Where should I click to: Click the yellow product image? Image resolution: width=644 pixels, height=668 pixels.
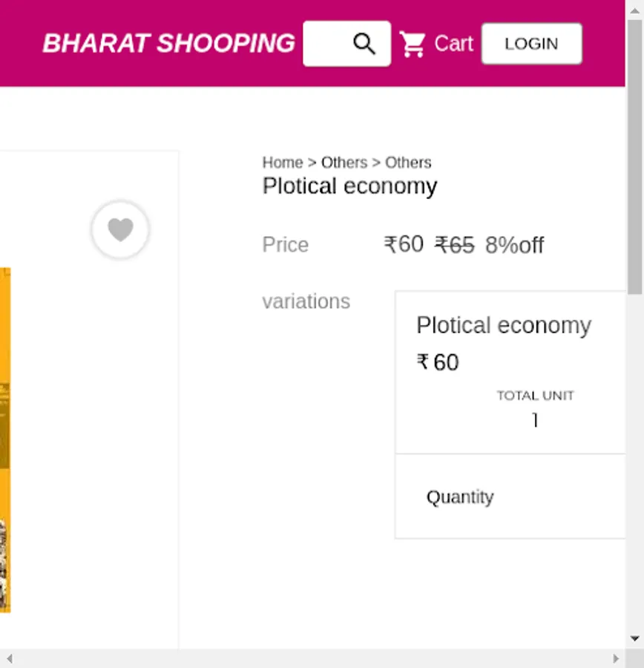(4, 438)
